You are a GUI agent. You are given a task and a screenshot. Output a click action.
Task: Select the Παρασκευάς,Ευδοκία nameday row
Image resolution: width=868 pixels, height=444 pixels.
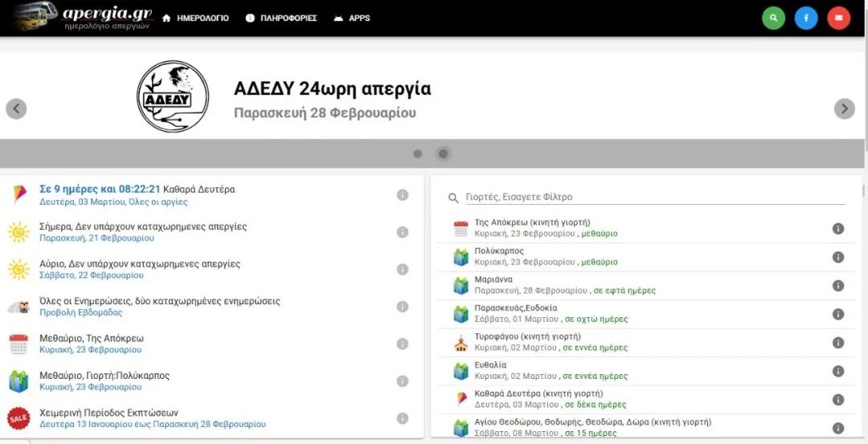tap(646, 314)
